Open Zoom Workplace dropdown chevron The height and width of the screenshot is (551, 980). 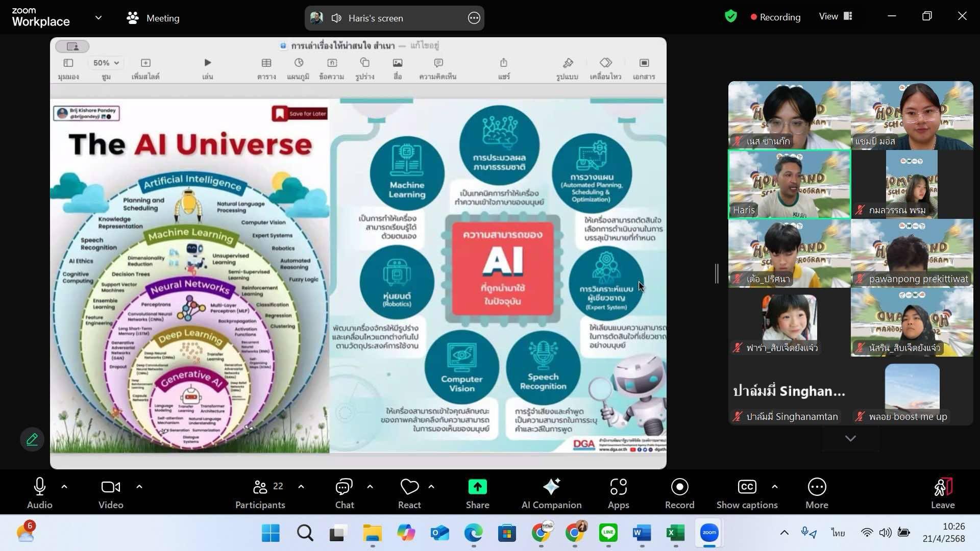99,18
